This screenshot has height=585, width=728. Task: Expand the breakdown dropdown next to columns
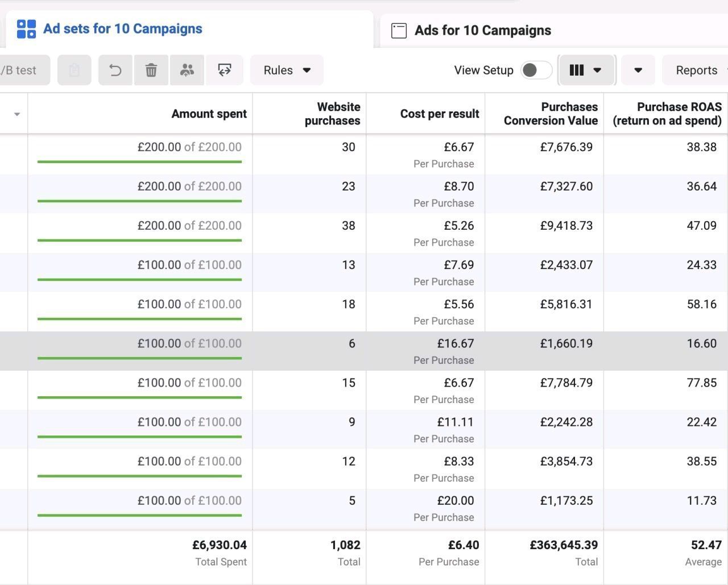pyautogui.click(x=638, y=70)
